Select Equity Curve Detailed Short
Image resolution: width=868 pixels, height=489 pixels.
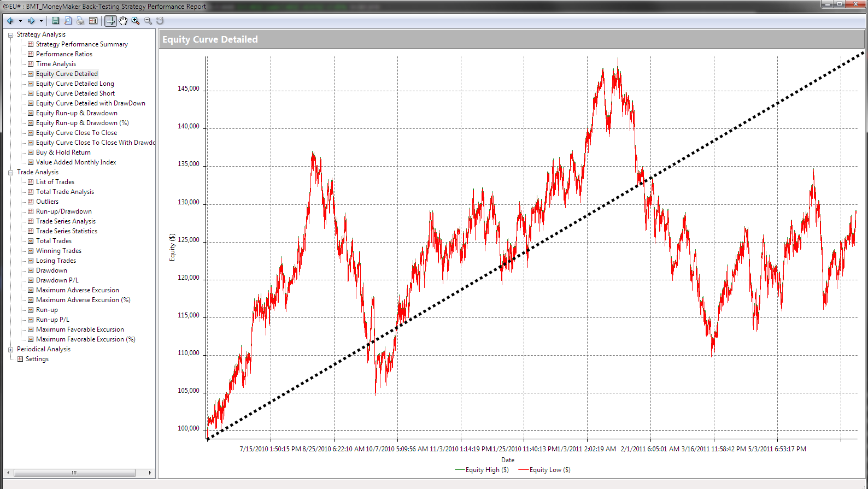[75, 93]
